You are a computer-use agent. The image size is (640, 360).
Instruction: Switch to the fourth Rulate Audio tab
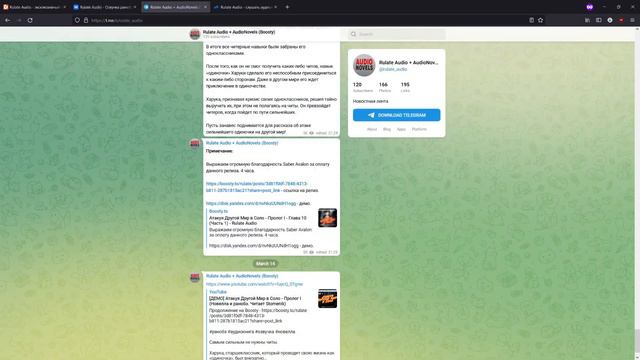245,7
